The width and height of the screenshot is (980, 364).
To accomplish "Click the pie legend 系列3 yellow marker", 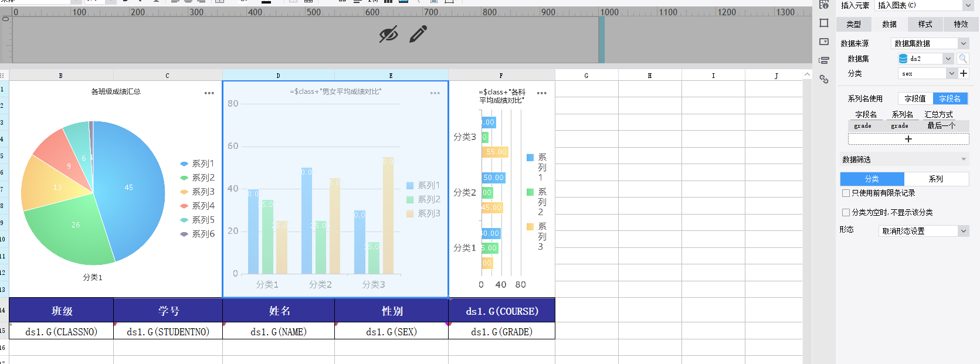I will 184,192.
